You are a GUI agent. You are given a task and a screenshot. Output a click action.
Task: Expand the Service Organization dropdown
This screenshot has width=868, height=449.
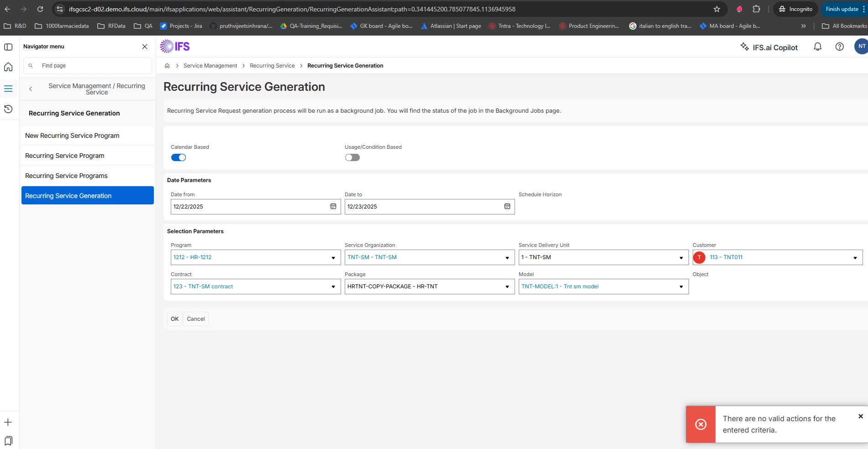[x=507, y=258]
